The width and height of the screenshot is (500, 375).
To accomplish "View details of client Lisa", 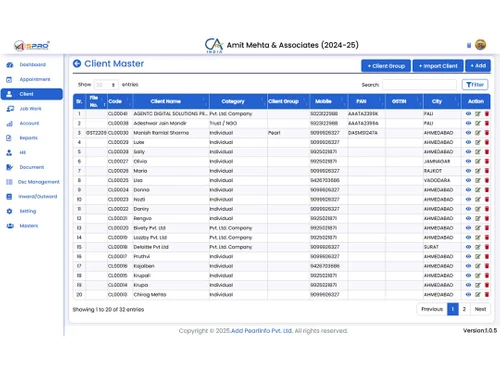I will pos(468,180).
